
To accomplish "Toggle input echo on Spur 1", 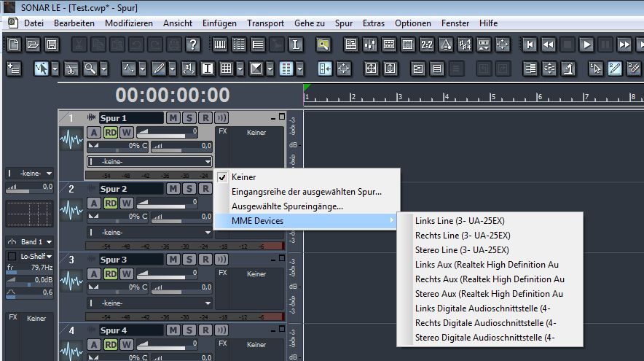I will (221, 118).
